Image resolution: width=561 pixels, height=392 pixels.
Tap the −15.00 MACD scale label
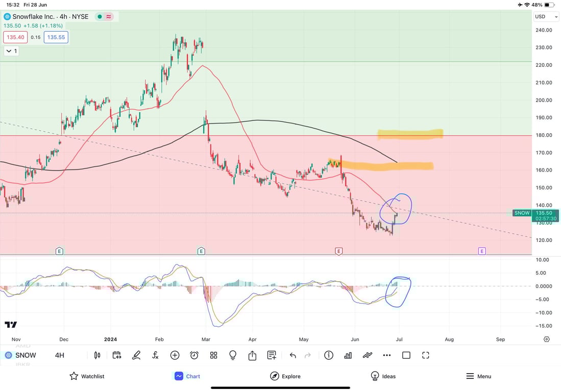[544, 326]
